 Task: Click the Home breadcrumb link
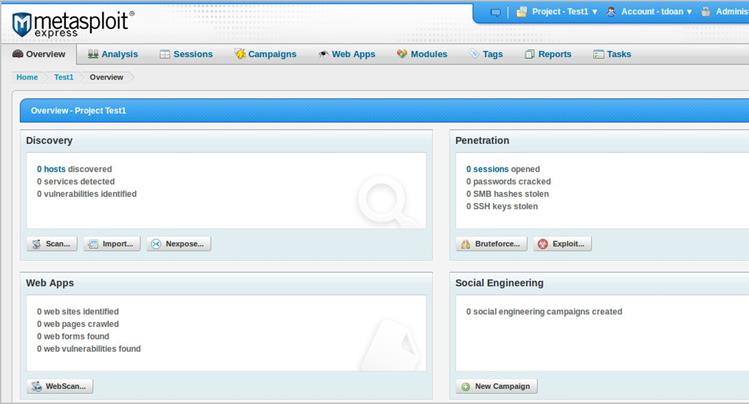click(27, 77)
